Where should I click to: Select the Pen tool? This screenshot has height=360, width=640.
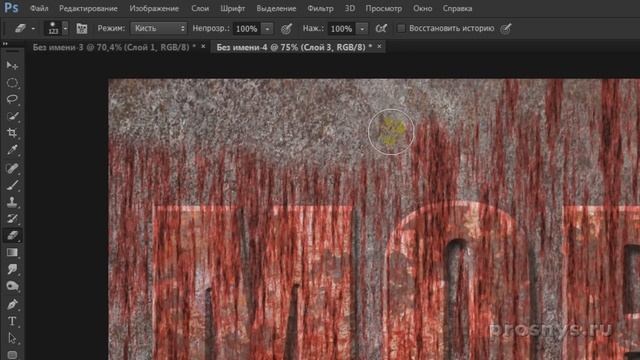click(x=12, y=304)
